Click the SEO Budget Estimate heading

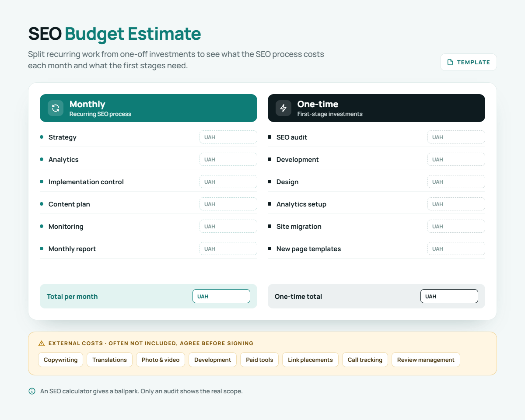click(x=115, y=34)
